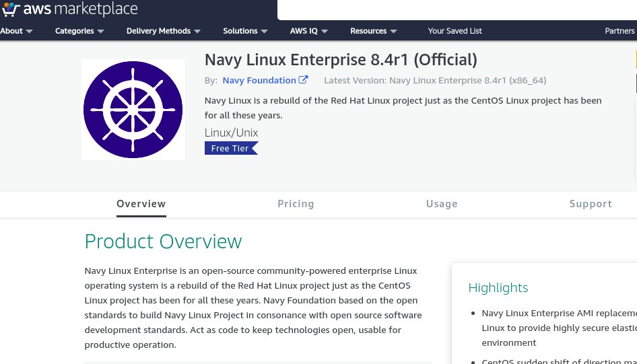Open the Solutions dropdown menu
The height and width of the screenshot is (364, 637).
(x=245, y=31)
